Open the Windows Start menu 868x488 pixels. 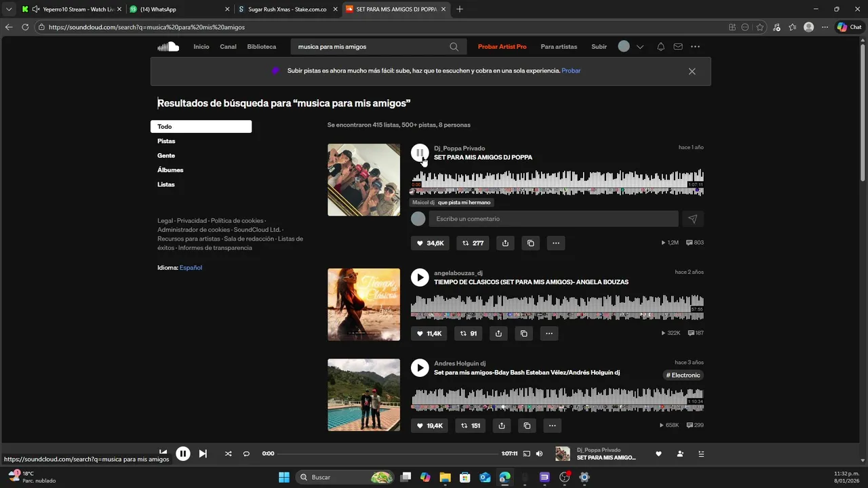284,477
